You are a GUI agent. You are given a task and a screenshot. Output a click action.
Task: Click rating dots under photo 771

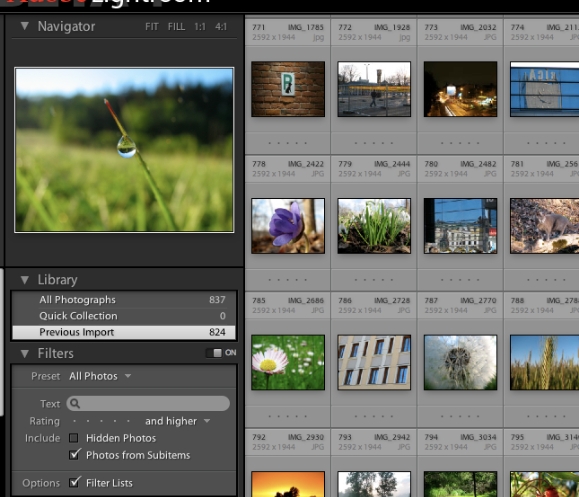click(288, 143)
